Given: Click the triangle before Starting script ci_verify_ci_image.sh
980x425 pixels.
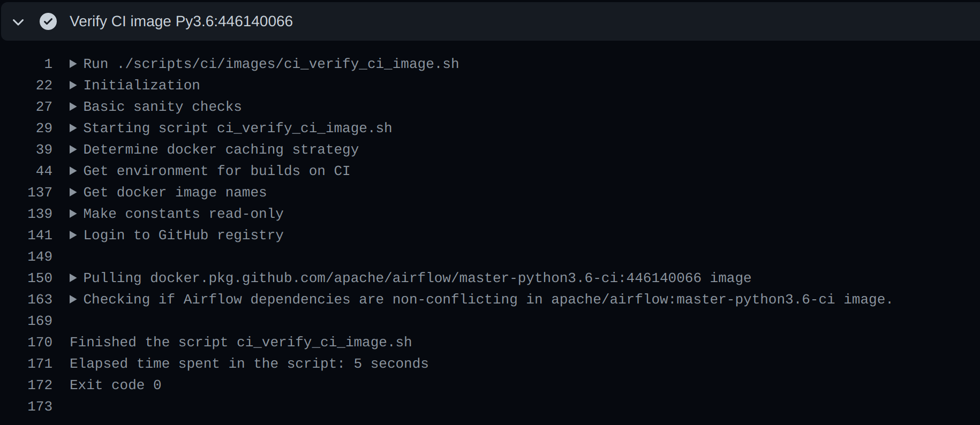Looking at the screenshot, I should (x=73, y=127).
